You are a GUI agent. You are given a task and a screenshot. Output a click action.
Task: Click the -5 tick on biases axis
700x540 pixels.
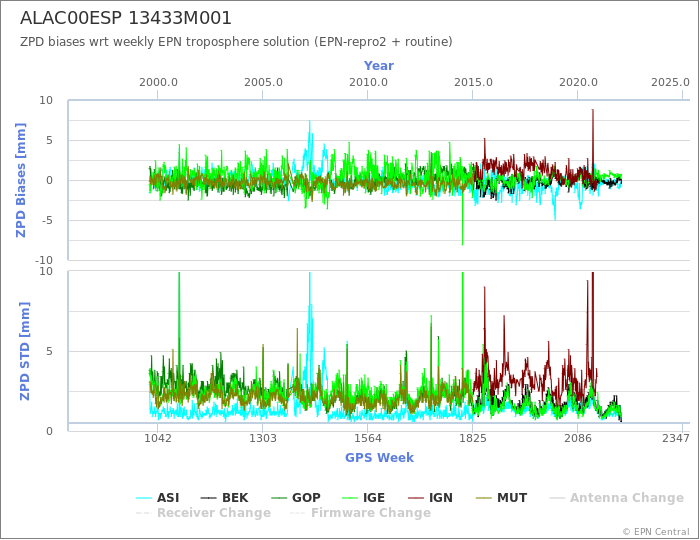coord(47,220)
